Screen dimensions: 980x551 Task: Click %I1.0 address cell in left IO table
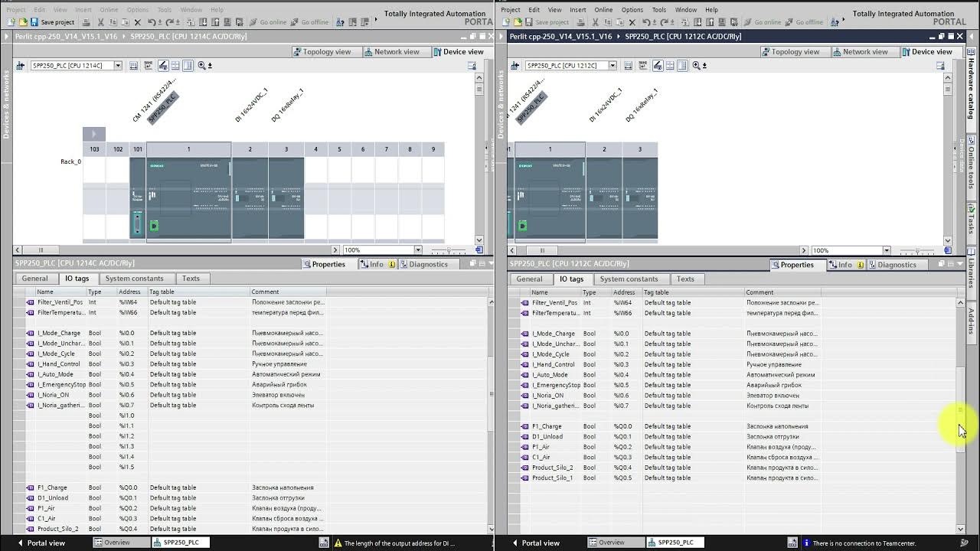[x=132, y=416]
